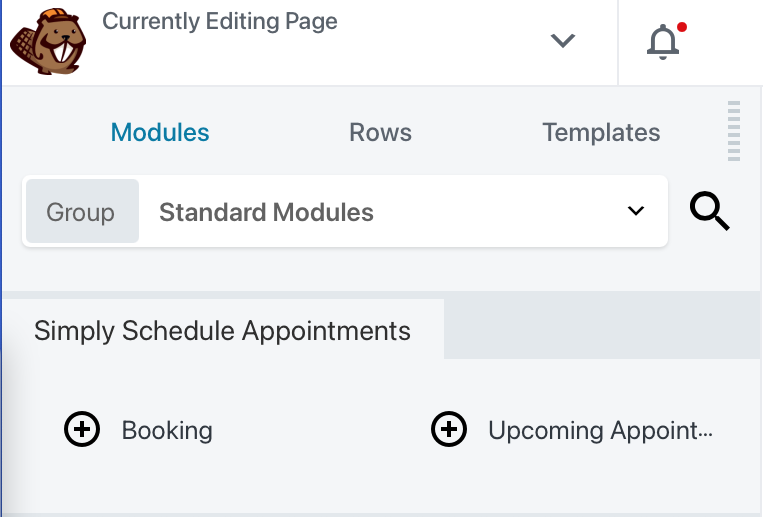The width and height of the screenshot is (763, 517).
Task: Open the notifications bell
Action: [x=665, y=41]
